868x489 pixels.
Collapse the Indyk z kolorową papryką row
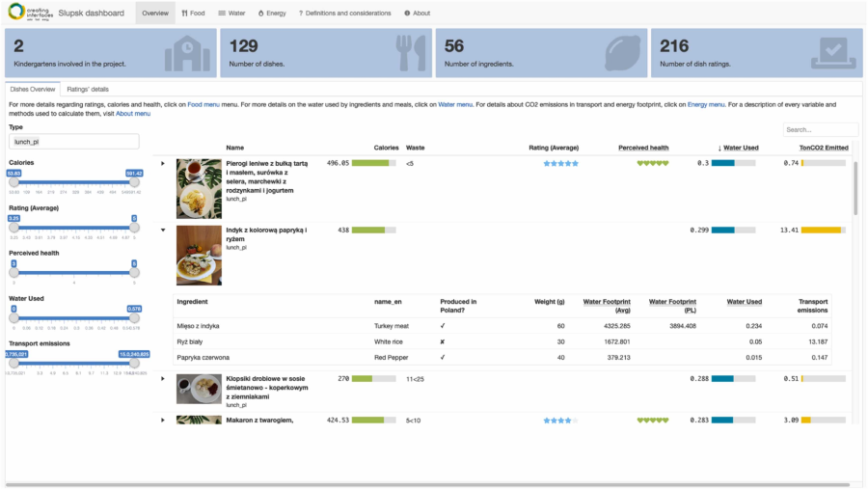(x=163, y=231)
